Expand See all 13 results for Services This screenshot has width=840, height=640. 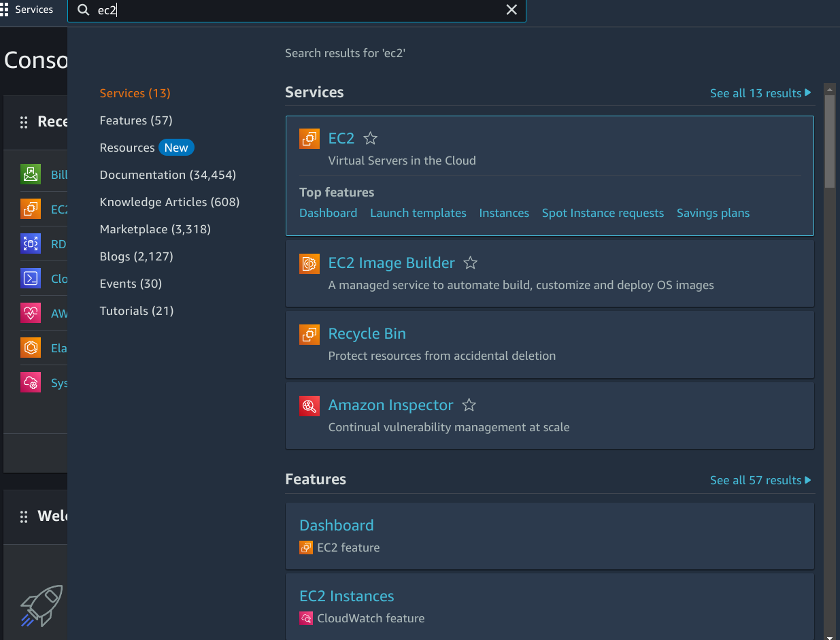(x=760, y=93)
